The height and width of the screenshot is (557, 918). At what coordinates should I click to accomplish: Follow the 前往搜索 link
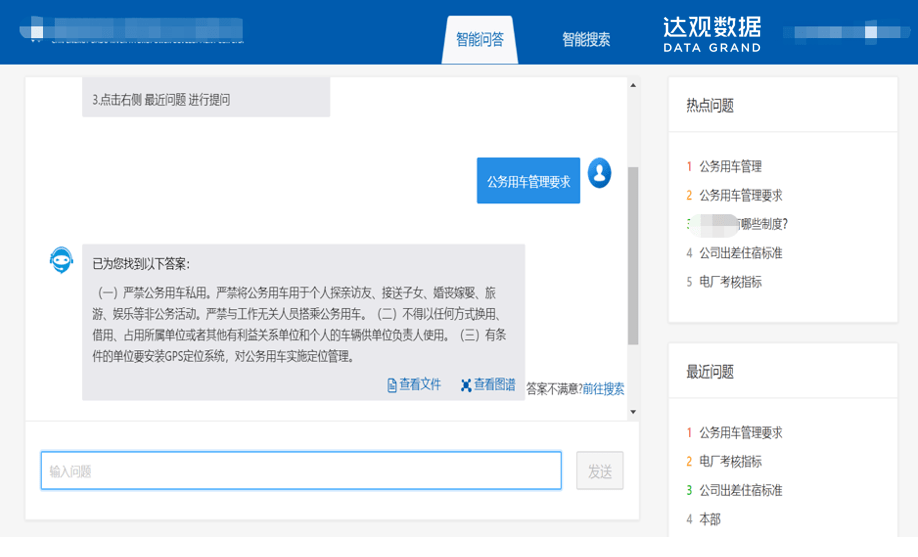(603, 389)
